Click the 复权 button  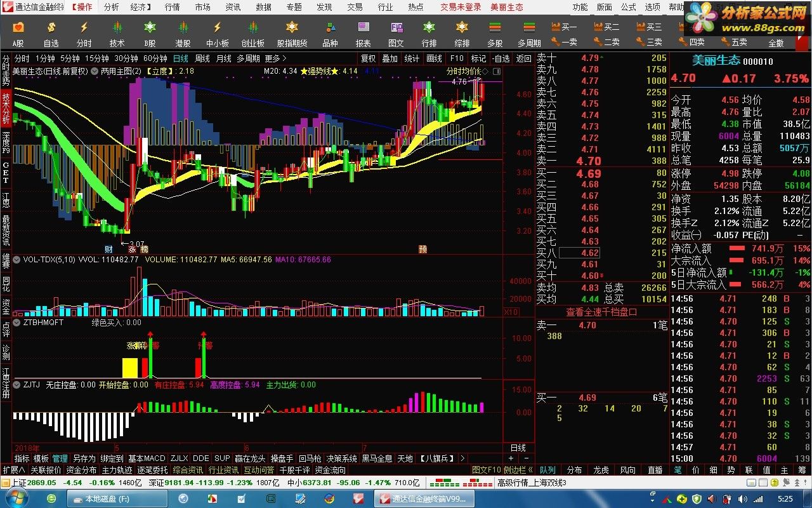pos(368,58)
